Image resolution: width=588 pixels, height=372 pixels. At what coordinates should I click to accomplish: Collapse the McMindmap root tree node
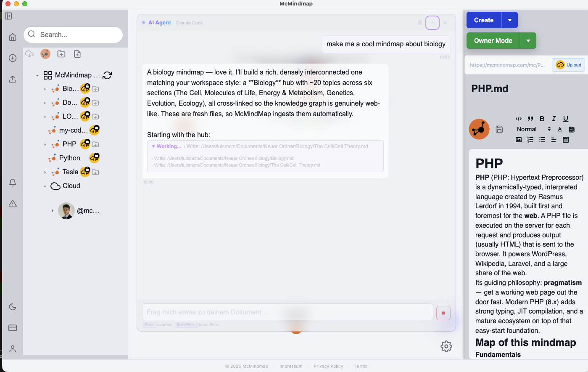click(x=37, y=76)
